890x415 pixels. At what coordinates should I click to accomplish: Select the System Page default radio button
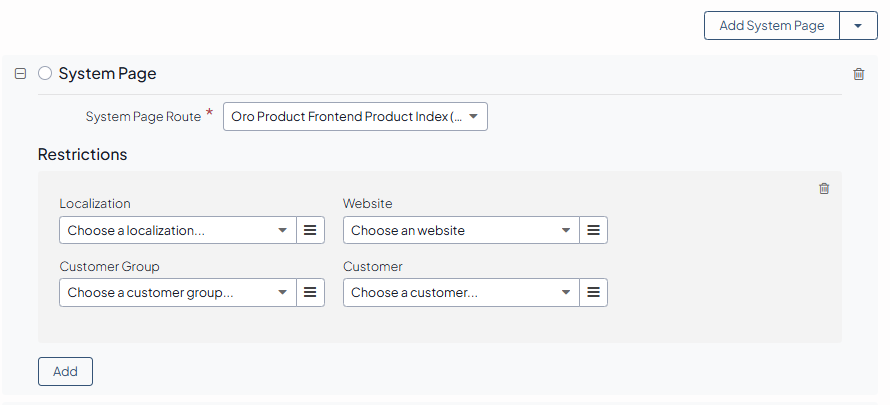[x=44, y=74]
